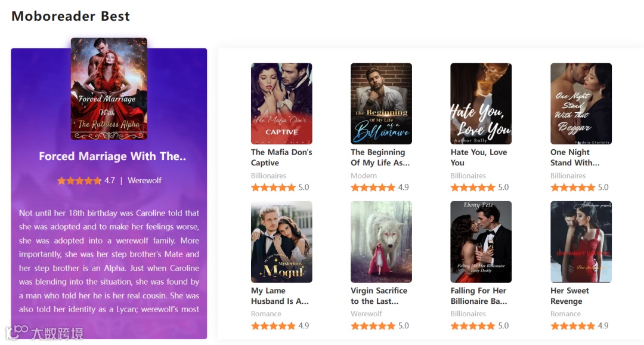Click the Hate You, Love You cover
Viewport: 644px width, 345px height.
coord(481,103)
